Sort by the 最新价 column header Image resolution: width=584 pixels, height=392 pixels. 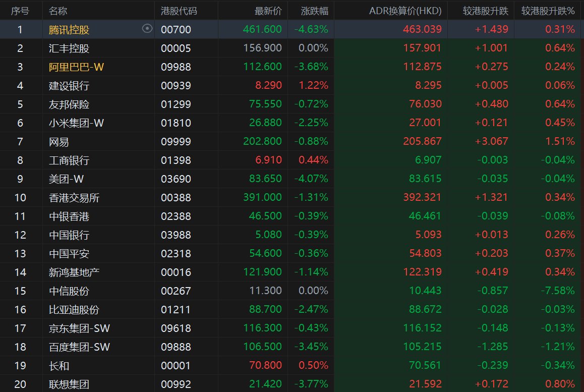268,11
